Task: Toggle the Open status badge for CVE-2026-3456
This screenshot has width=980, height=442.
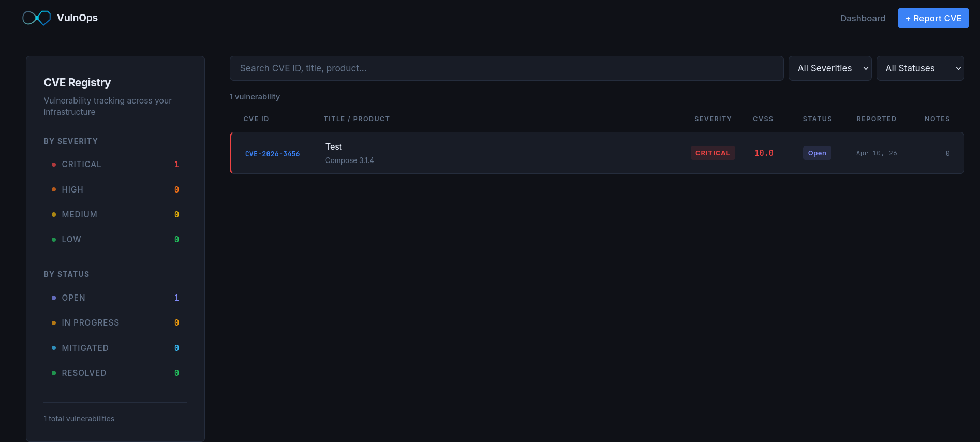Action: pyautogui.click(x=816, y=153)
